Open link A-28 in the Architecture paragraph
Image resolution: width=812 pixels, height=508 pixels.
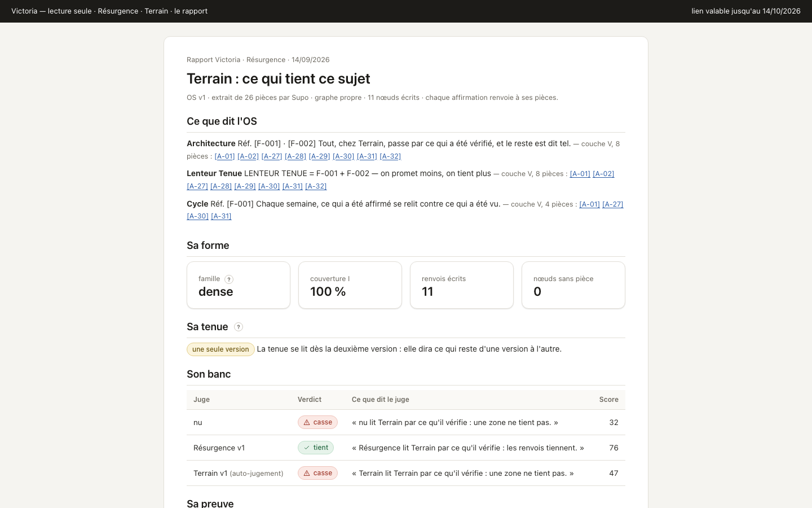(x=295, y=156)
